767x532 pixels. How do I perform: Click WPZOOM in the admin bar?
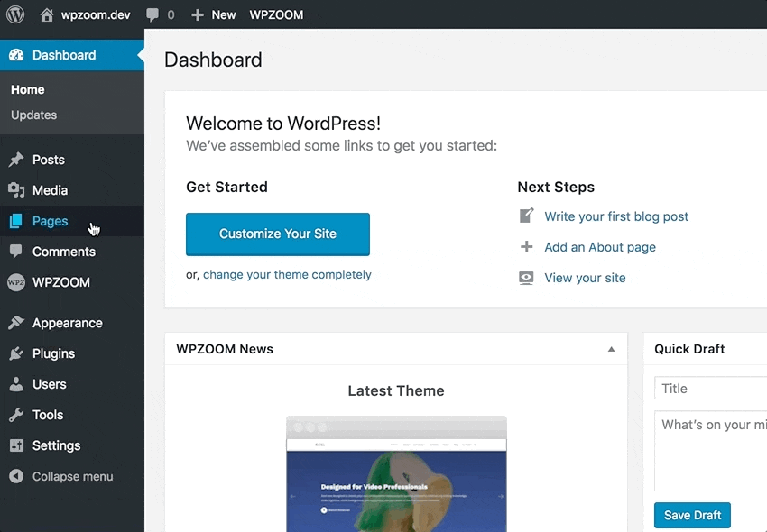tap(276, 14)
